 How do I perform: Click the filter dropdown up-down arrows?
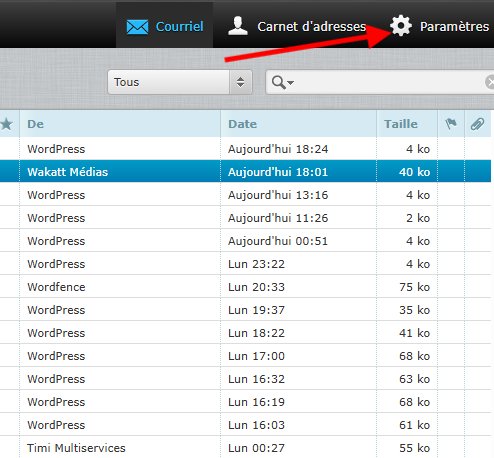click(240, 82)
